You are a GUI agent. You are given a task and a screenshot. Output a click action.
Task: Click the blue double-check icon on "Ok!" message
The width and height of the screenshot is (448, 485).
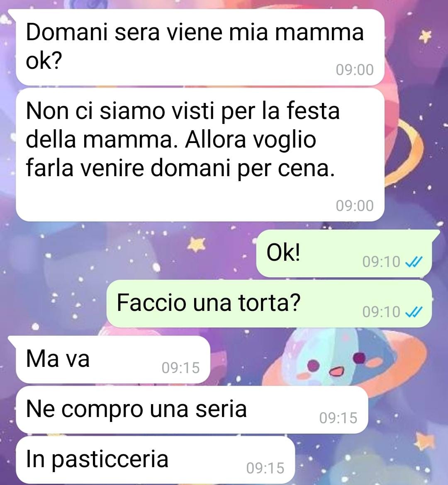[414, 262]
